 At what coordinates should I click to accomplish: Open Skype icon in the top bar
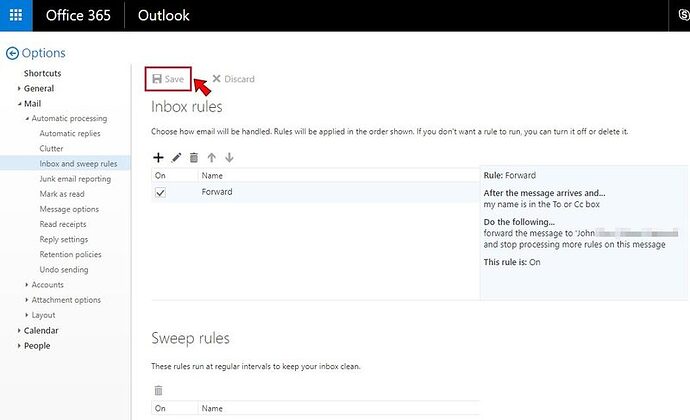pyautogui.click(x=683, y=15)
